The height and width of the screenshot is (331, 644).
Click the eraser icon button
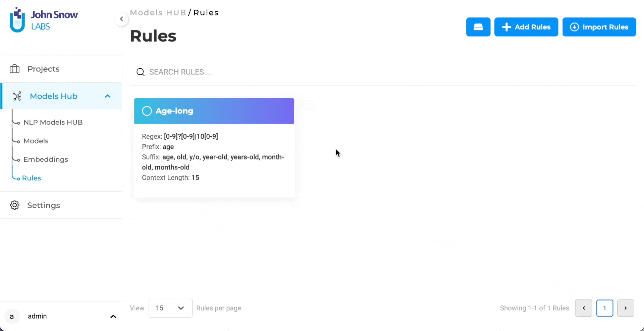point(478,27)
